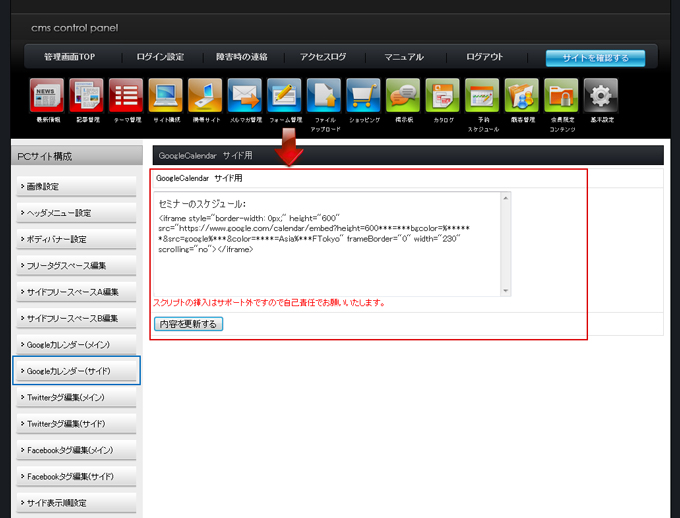Open the アクセスログ menu item
Viewport: 680px width, 518px height.
point(323,57)
